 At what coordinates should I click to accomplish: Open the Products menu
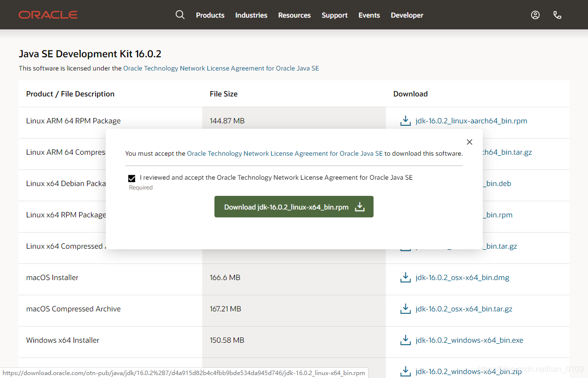pos(210,15)
